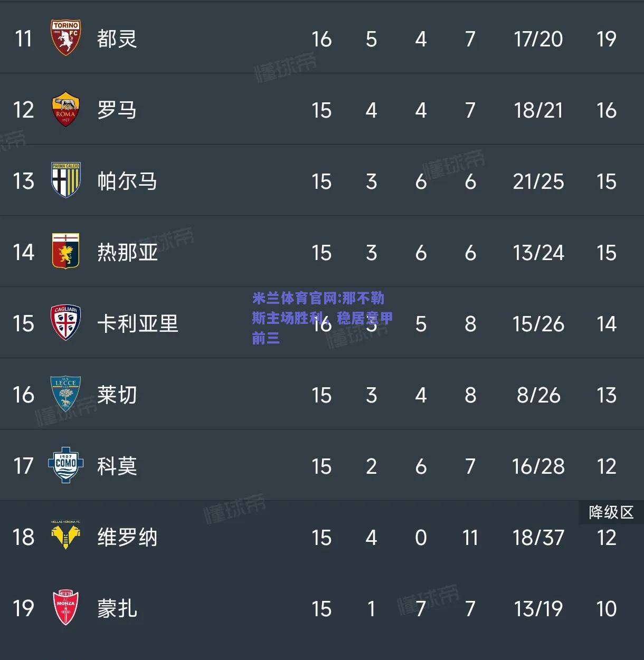Viewport: 644px width, 660px height.
Task: Select team name 蒙扎
Action: 117,608
